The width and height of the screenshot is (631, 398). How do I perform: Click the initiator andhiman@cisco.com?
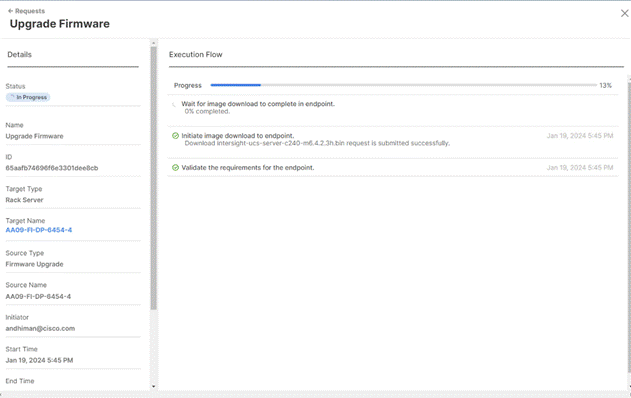click(40, 328)
